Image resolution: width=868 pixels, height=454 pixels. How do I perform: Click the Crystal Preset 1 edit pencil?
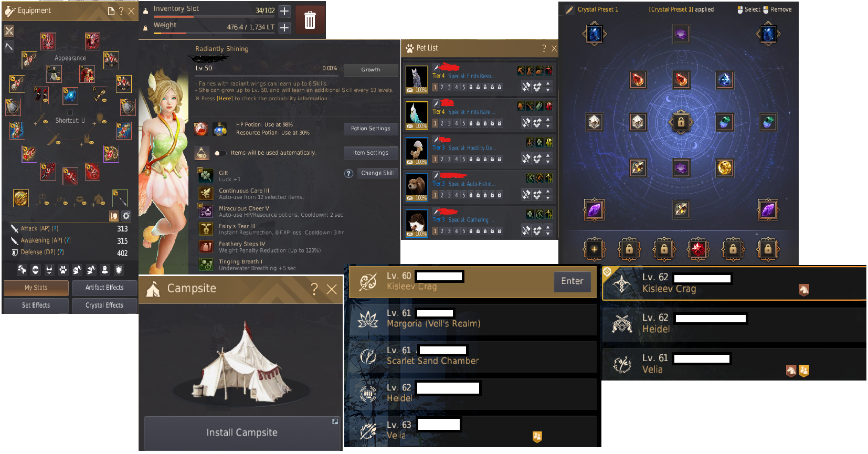pyautogui.click(x=569, y=9)
